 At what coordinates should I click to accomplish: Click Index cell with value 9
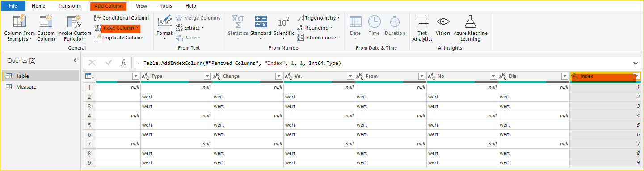pos(606,162)
